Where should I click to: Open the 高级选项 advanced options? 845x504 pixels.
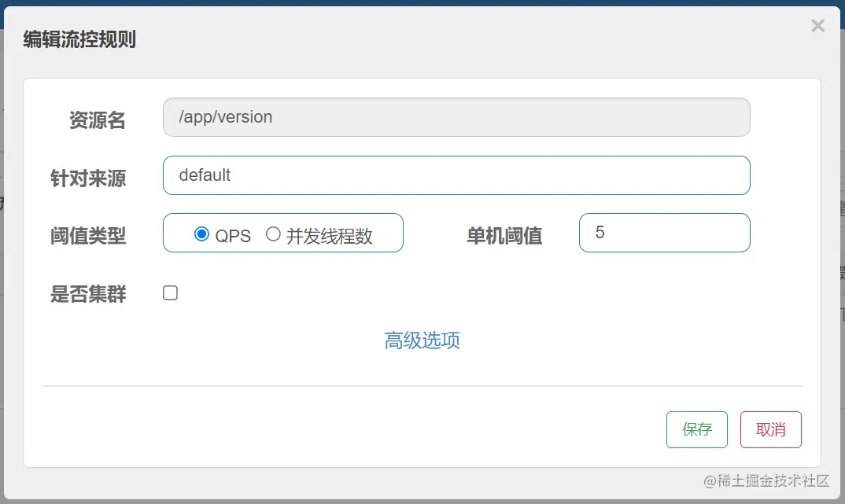(x=422, y=340)
